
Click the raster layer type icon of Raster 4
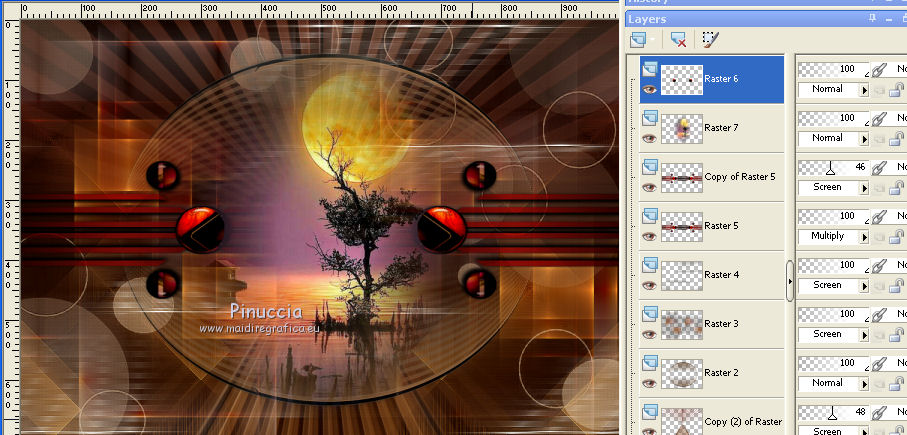(x=649, y=265)
